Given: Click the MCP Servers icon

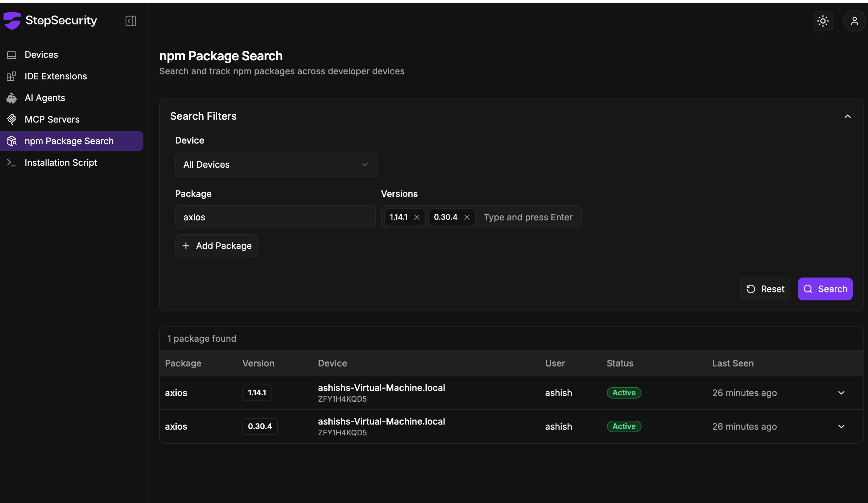Looking at the screenshot, I should (11, 119).
